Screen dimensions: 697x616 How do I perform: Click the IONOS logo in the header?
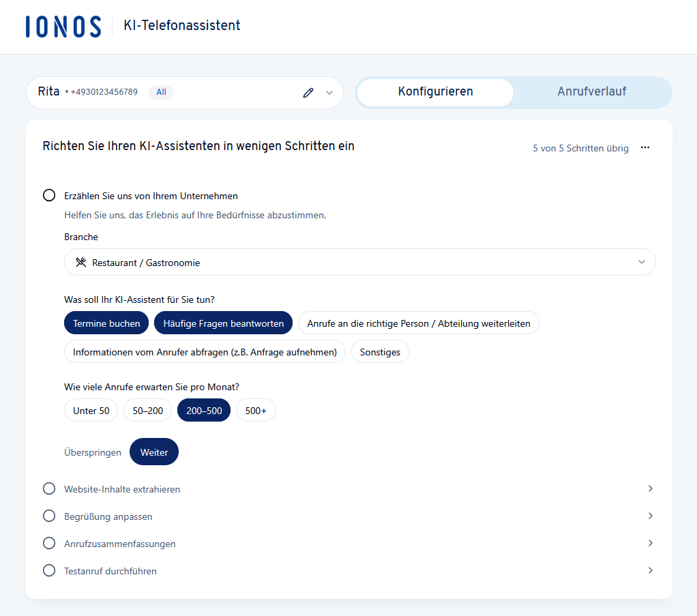click(62, 25)
